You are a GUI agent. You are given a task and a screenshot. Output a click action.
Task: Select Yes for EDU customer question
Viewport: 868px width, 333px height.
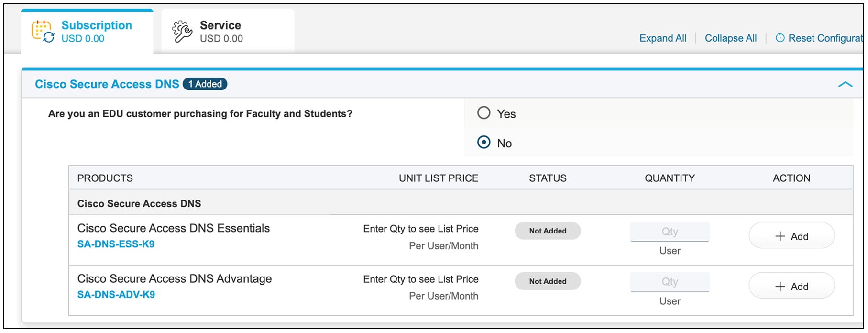click(x=484, y=113)
